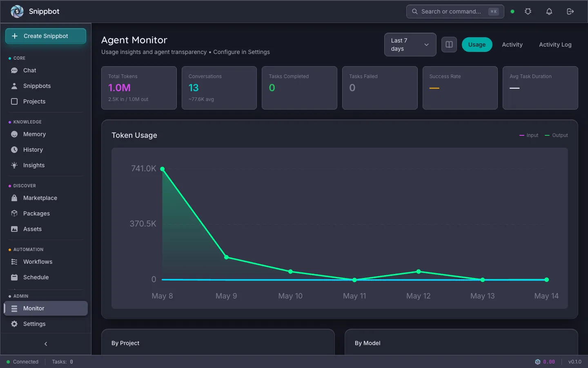
Task: Click the 0.00 cost indicator icon
Action: pyautogui.click(x=538, y=362)
